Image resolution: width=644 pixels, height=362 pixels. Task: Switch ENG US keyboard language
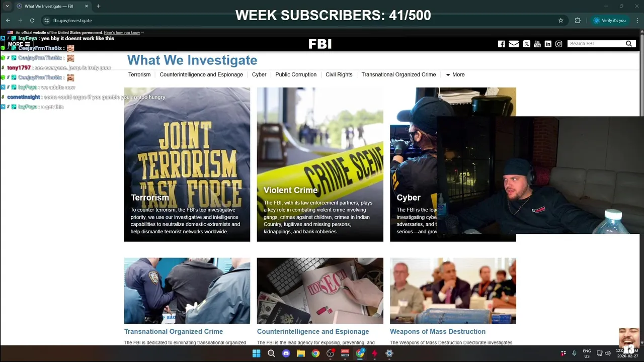(587, 353)
